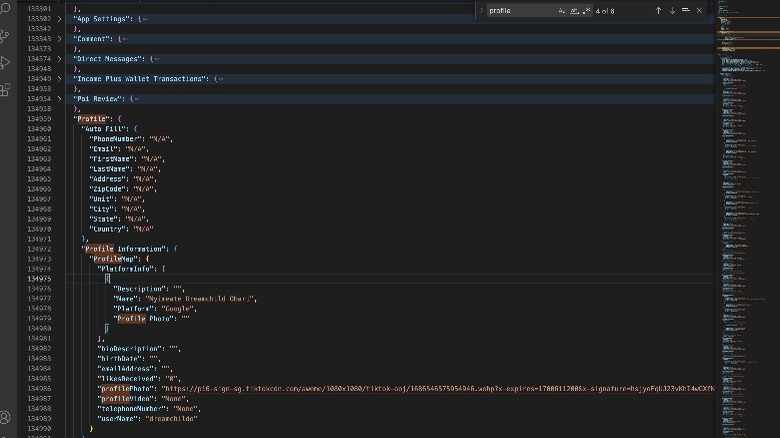The width and height of the screenshot is (780, 438).
Task: Expand the Replace field chevron
Action: click(x=481, y=10)
